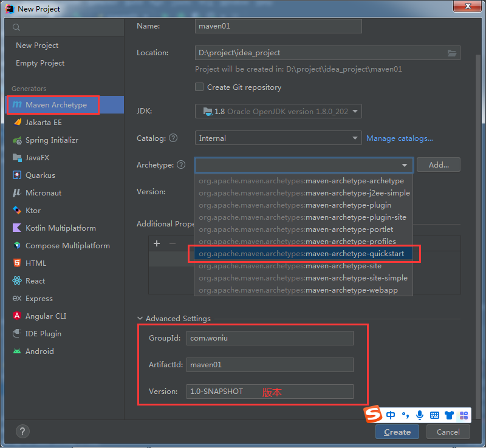Open the IME toolbox grid icon

pyautogui.click(x=464, y=415)
